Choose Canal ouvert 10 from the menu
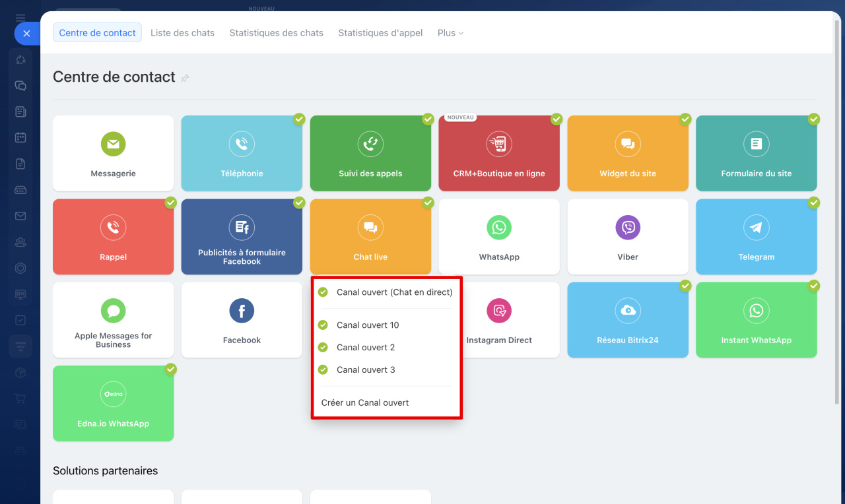The width and height of the screenshot is (845, 504). pyautogui.click(x=386, y=325)
